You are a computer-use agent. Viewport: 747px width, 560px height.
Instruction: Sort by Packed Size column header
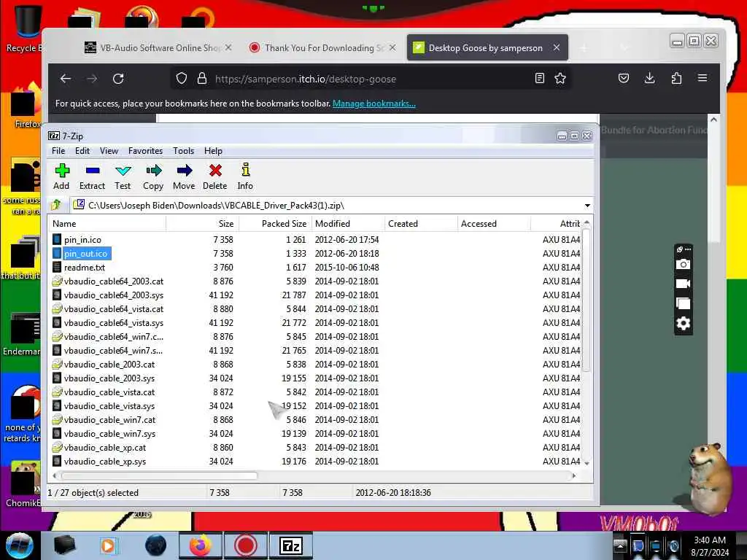click(275, 224)
